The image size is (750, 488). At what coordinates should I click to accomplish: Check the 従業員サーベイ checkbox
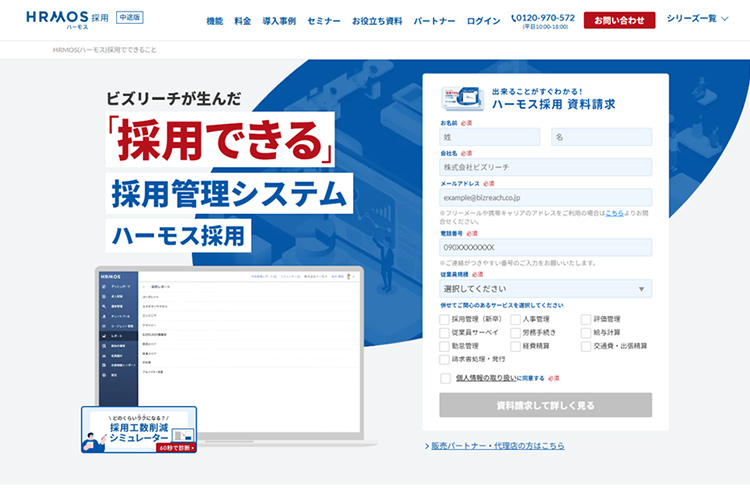point(444,333)
